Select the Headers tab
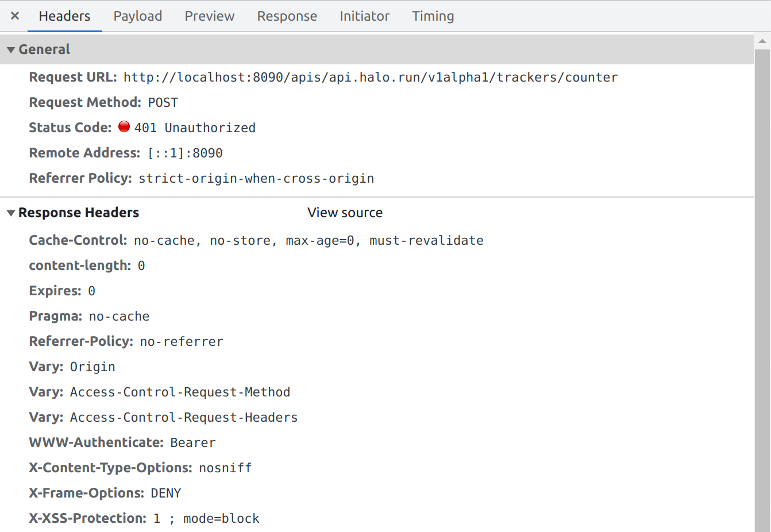Image resolution: width=771 pixels, height=532 pixels. click(x=64, y=16)
